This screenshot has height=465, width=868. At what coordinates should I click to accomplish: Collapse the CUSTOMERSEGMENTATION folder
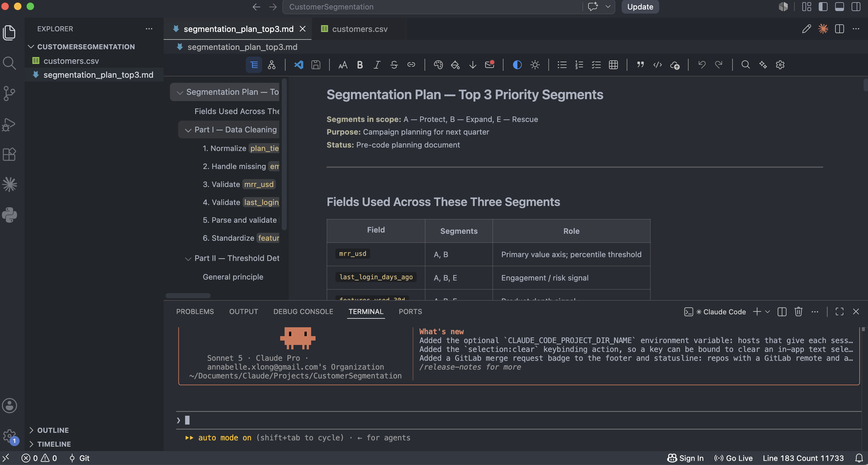tap(31, 47)
